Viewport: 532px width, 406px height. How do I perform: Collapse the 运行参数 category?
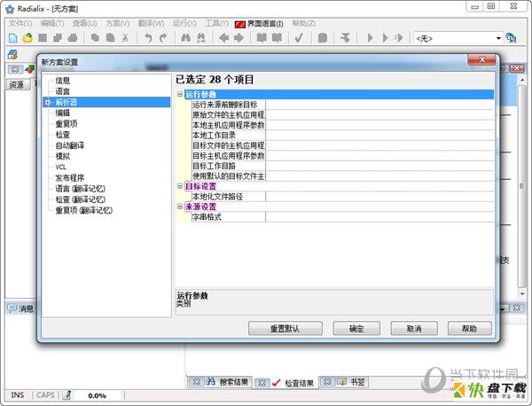(x=180, y=94)
